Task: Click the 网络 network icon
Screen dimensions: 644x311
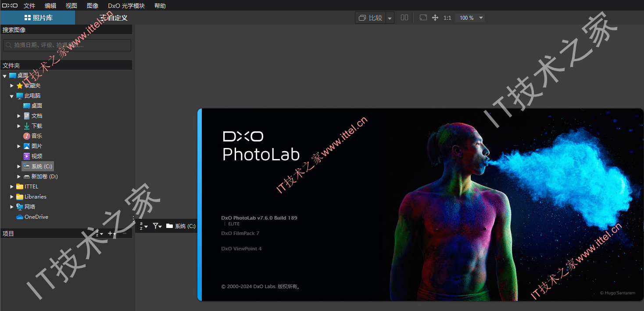Action: 19,207
